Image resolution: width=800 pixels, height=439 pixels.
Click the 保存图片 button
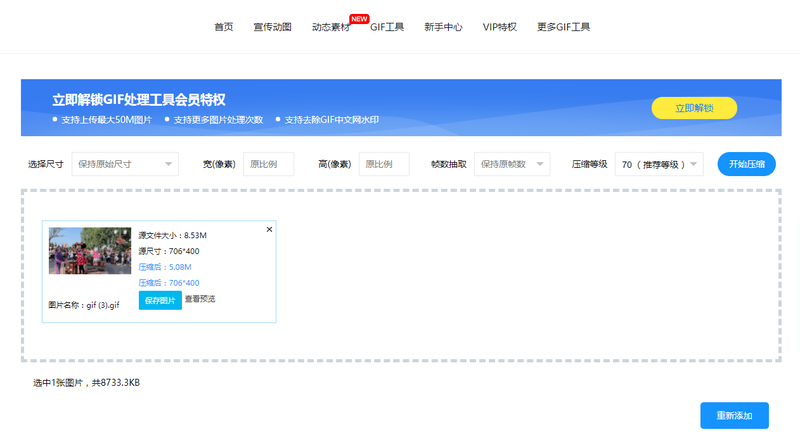160,300
